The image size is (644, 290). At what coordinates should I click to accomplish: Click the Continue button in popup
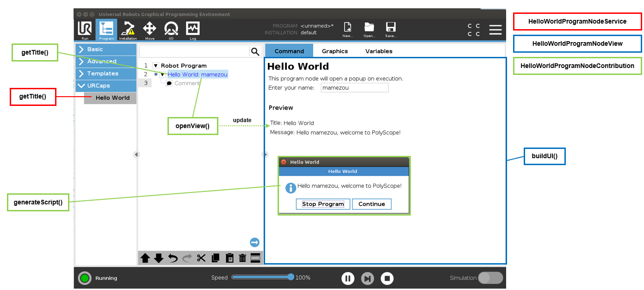pos(372,204)
